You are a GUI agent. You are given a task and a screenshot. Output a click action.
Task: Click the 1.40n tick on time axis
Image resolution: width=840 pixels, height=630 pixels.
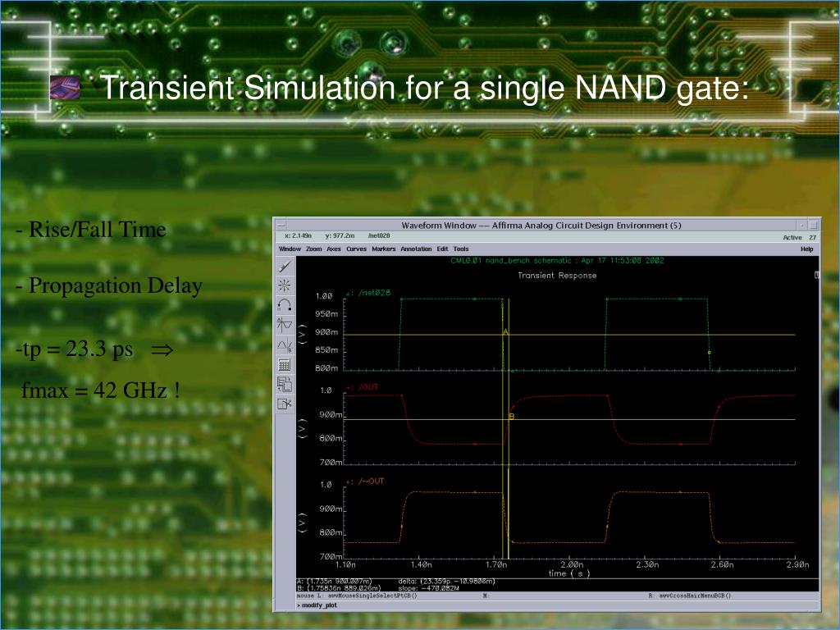(421, 564)
